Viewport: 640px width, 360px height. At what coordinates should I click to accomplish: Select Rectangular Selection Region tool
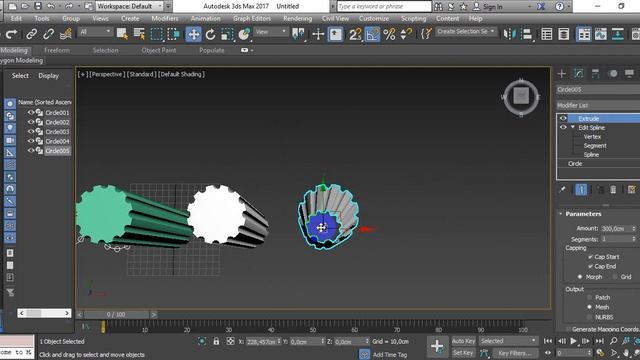click(x=157, y=34)
